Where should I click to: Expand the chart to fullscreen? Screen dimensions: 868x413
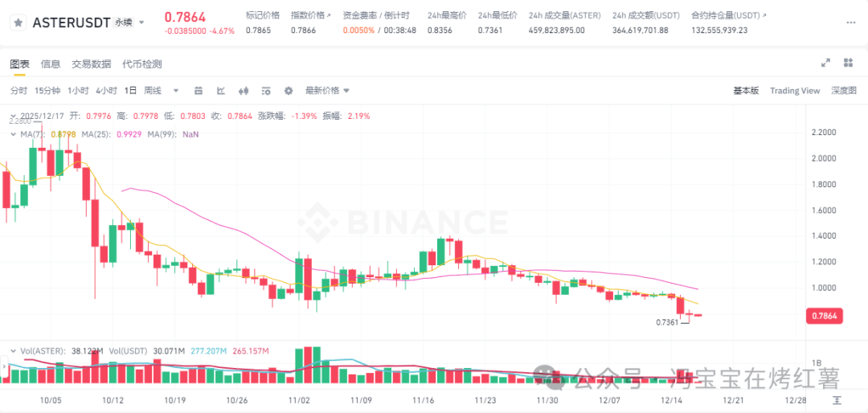point(825,63)
